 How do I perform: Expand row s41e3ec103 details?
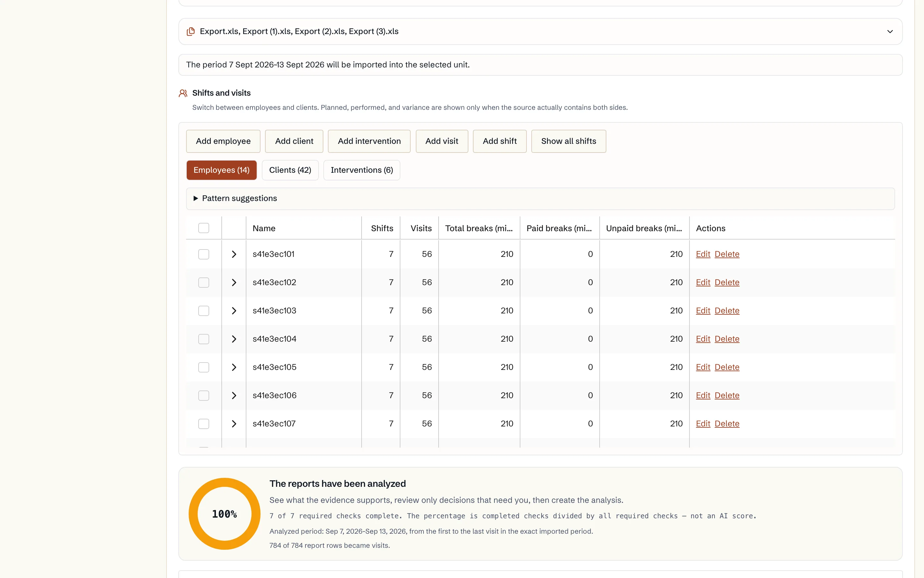[x=234, y=311]
